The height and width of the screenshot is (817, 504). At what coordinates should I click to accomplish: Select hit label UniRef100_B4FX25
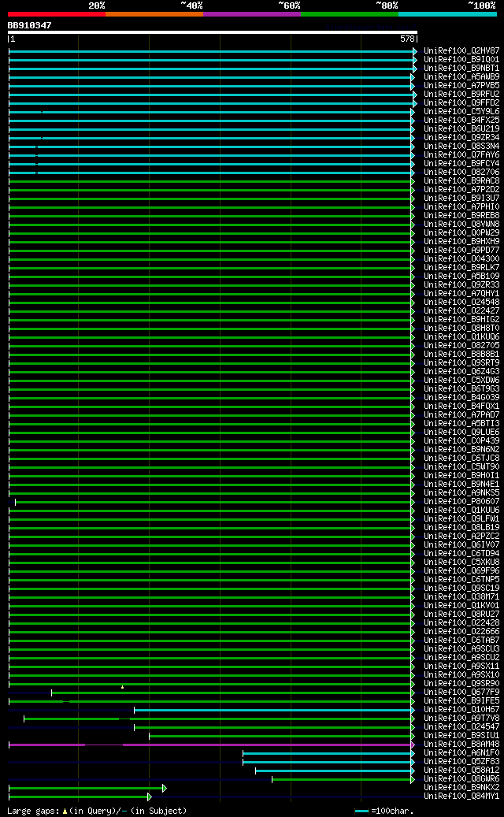tap(461, 121)
